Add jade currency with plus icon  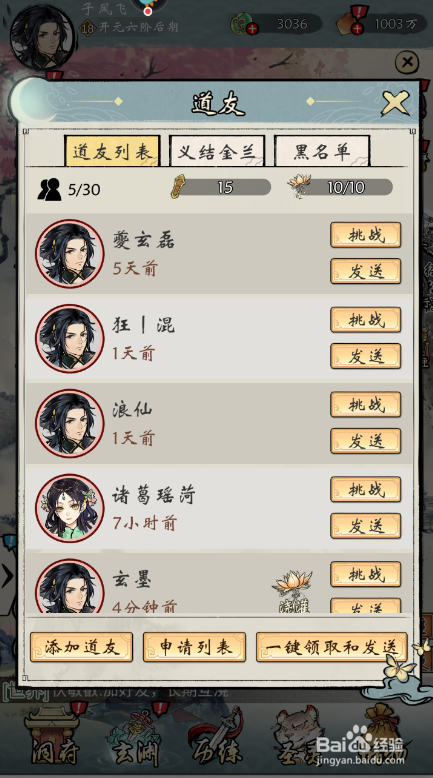click(x=252, y=29)
